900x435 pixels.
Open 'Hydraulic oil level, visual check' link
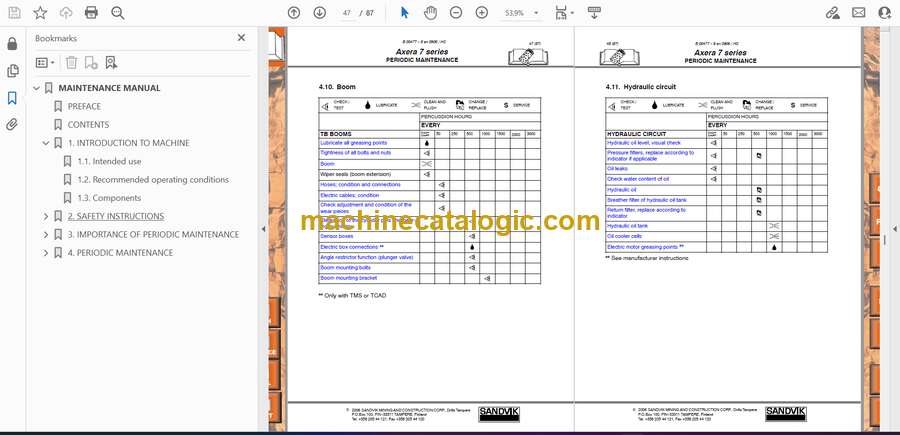[644, 143]
